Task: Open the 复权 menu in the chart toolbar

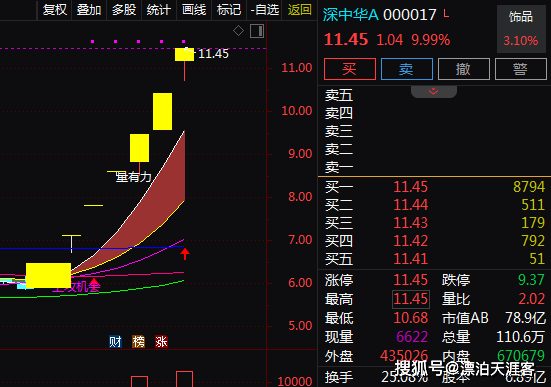Action: click(x=55, y=10)
